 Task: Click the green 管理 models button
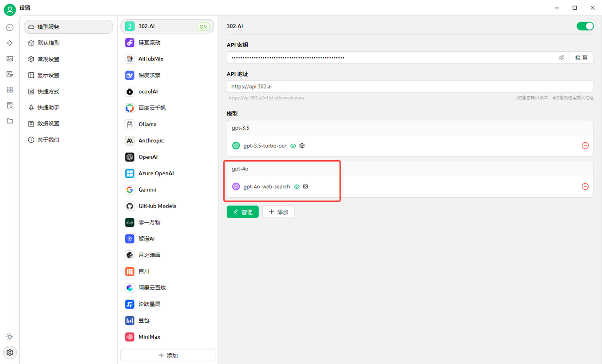(x=243, y=212)
